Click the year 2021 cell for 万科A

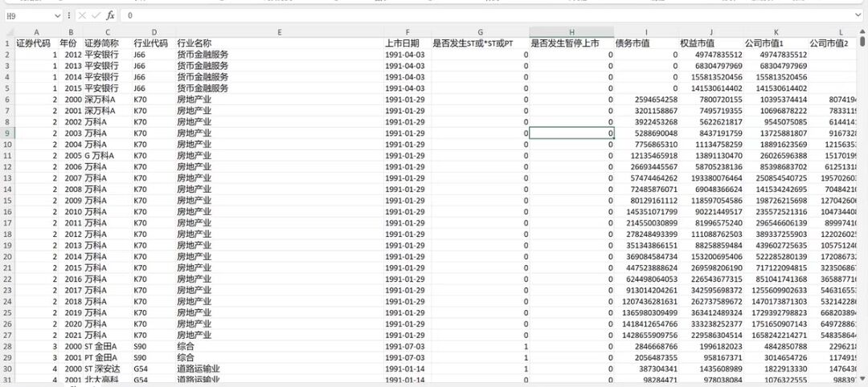tap(71, 335)
